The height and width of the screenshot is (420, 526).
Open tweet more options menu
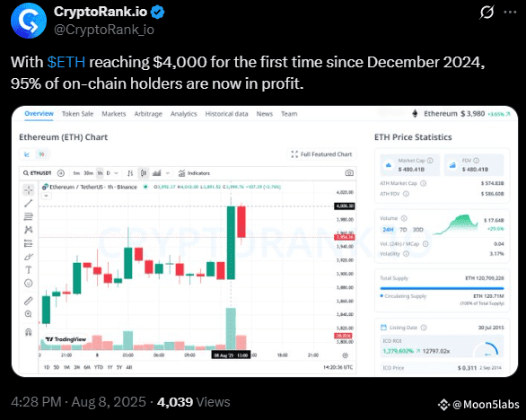click(510, 12)
